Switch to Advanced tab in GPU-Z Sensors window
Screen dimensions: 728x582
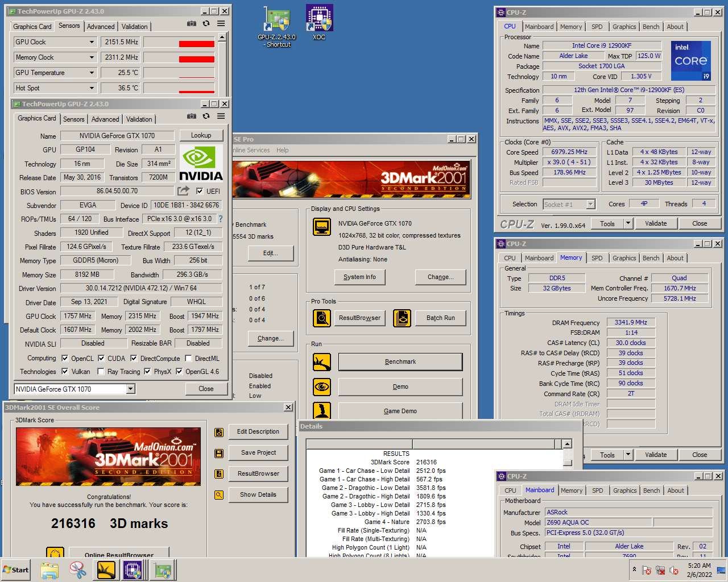[101, 27]
